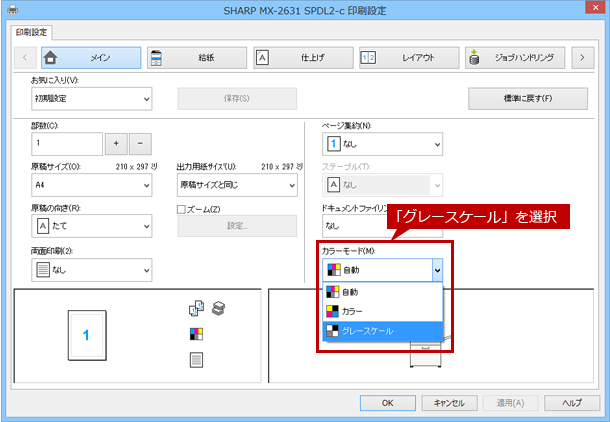This screenshot has width=610, height=422.
Task: Click the page icon in 両面印刷 field
Action: point(43,270)
